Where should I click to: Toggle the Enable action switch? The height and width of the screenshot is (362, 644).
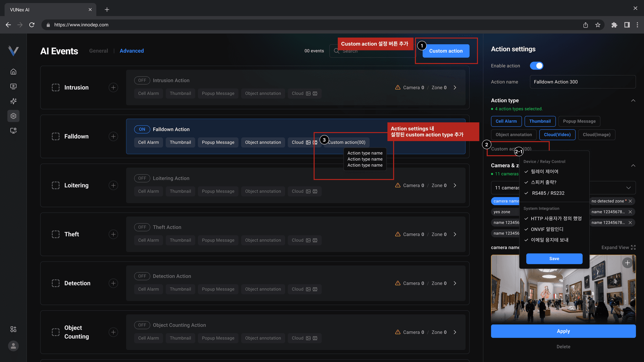[x=536, y=66]
